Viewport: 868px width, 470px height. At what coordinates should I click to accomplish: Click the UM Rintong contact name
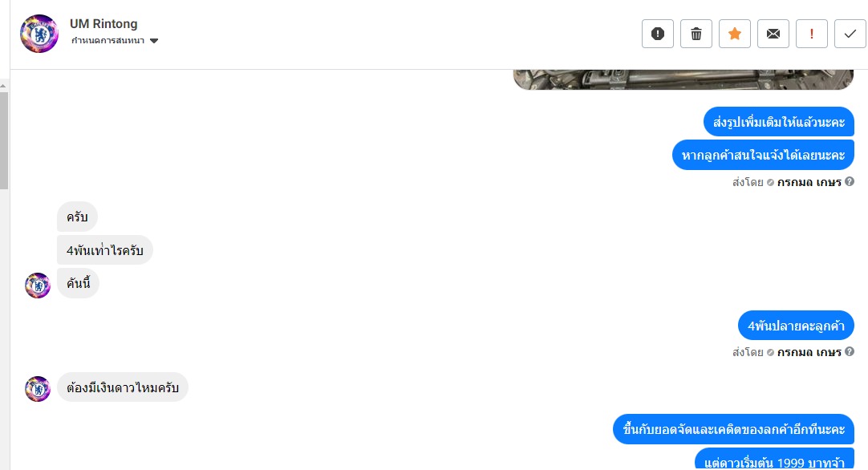coord(103,24)
